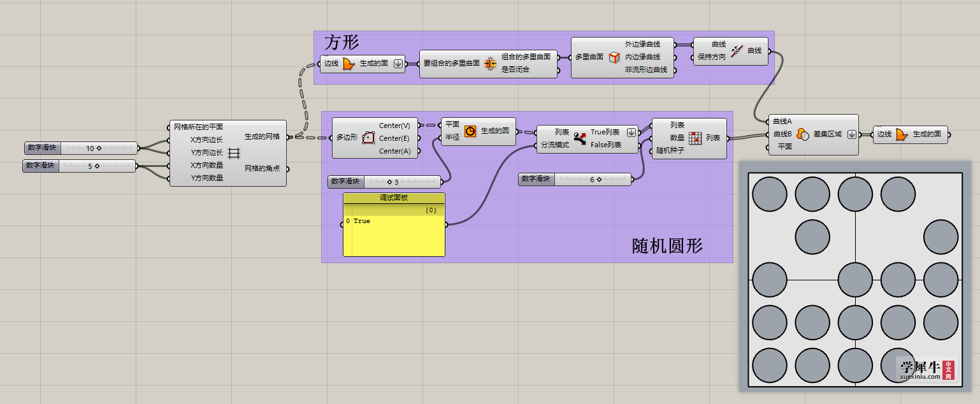Click the circle component icon
The width and height of the screenshot is (980, 404).
point(470,131)
